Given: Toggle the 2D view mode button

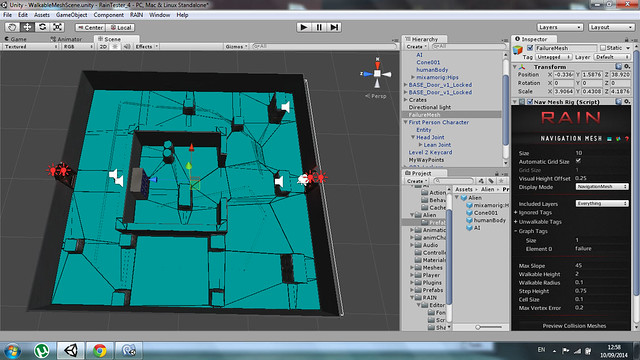Looking at the screenshot, I should coord(103,47).
